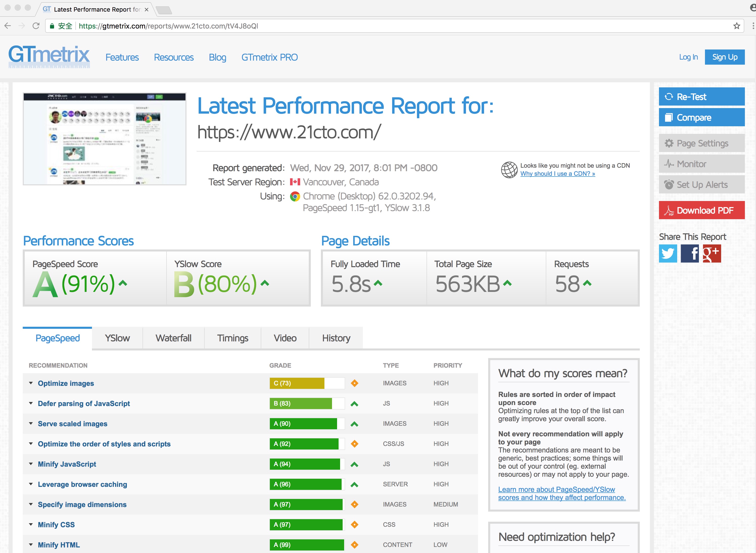Click green arrow beside Leverage browser caching grade
756x553 pixels.
[x=355, y=485]
